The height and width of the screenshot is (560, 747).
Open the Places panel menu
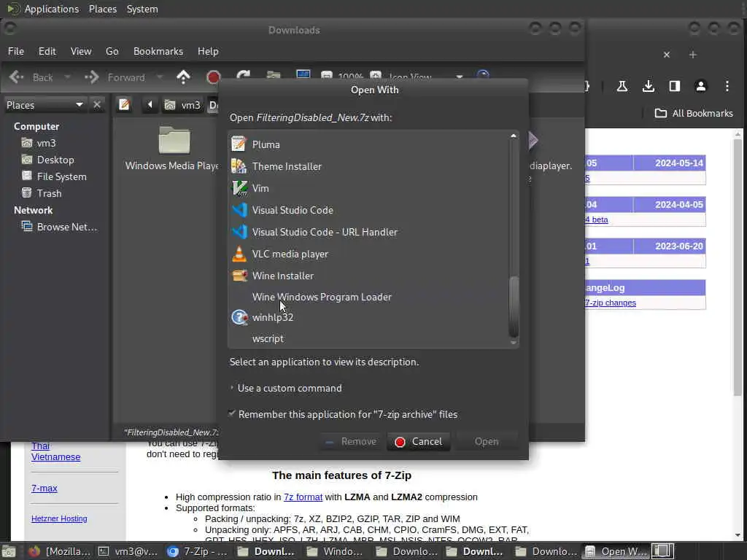(102, 9)
